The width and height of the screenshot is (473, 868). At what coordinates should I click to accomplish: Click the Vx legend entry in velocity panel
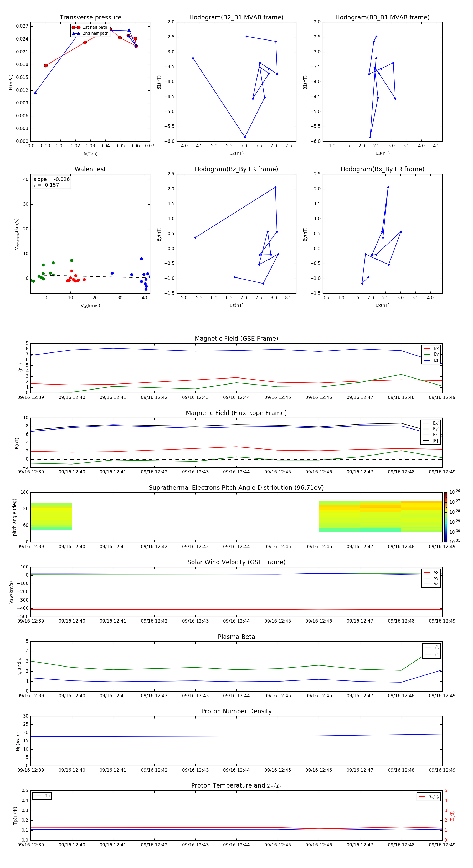(x=431, y=573)
